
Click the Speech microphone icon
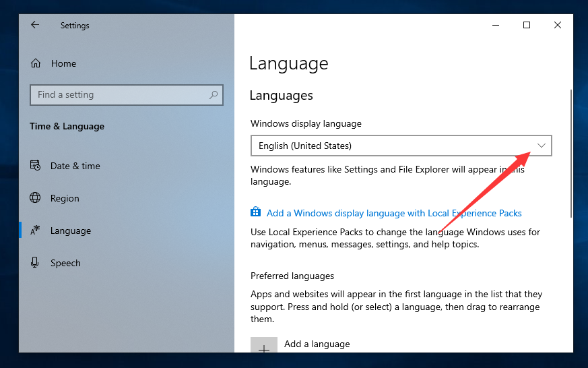(35, 262)
